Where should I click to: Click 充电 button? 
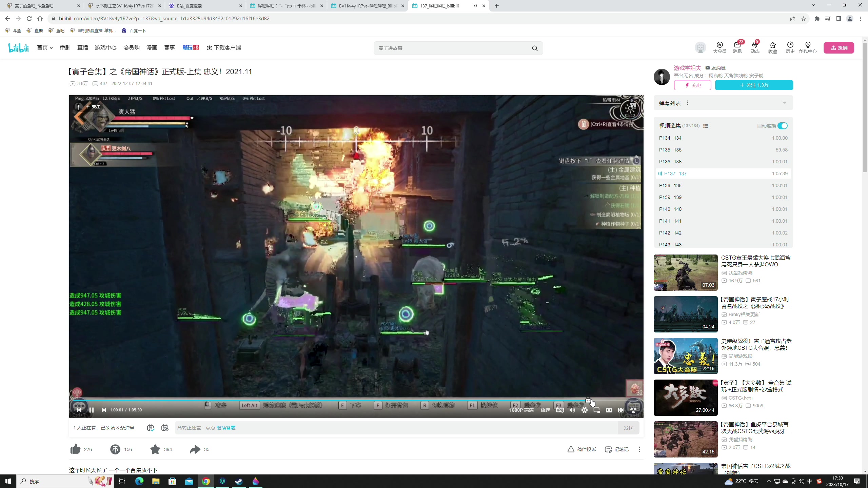[x=692, y=85]
